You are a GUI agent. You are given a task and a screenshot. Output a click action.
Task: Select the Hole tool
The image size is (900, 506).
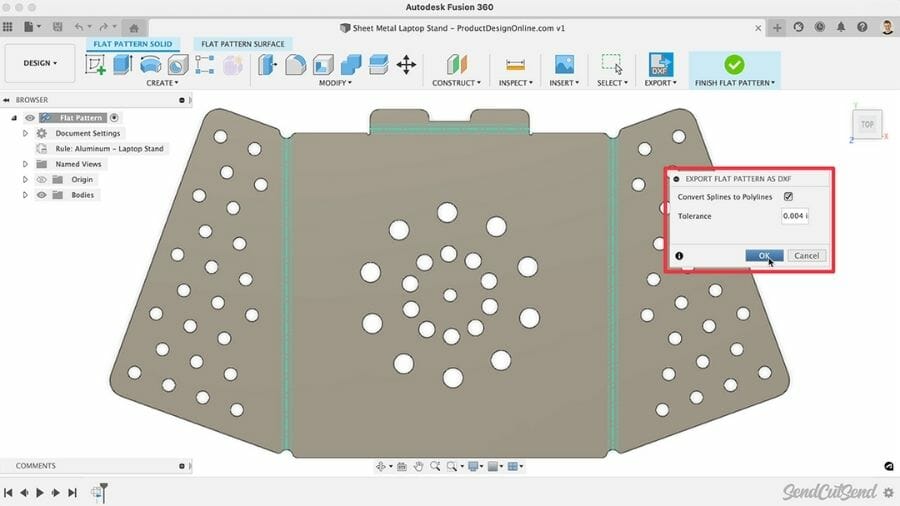pyautogui.click(x=178, y=65)
